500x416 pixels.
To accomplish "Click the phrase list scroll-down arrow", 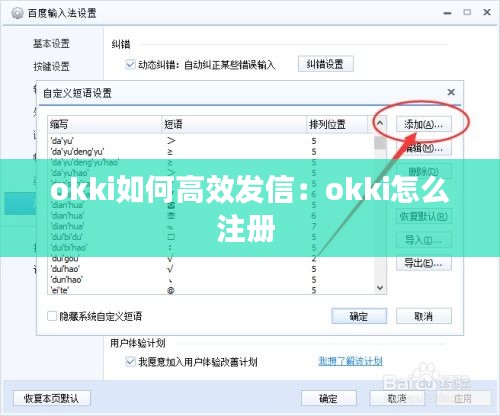I will [380, 288].
